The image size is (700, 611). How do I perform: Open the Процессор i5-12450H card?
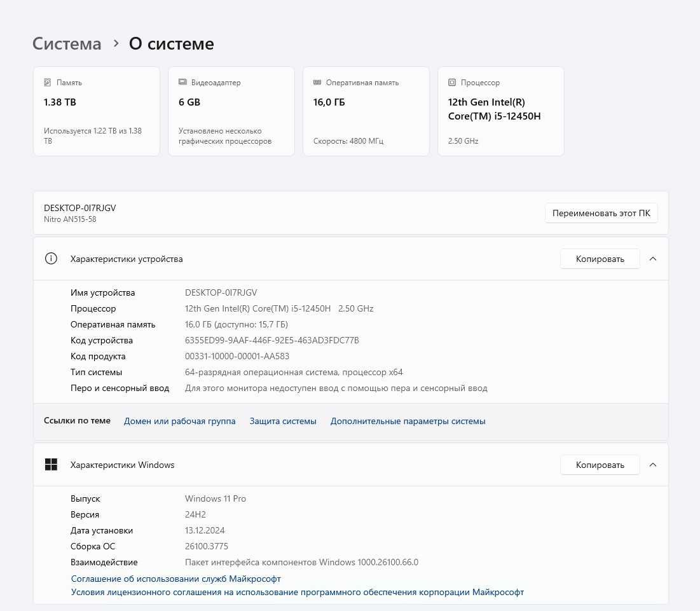coord(501,111)
